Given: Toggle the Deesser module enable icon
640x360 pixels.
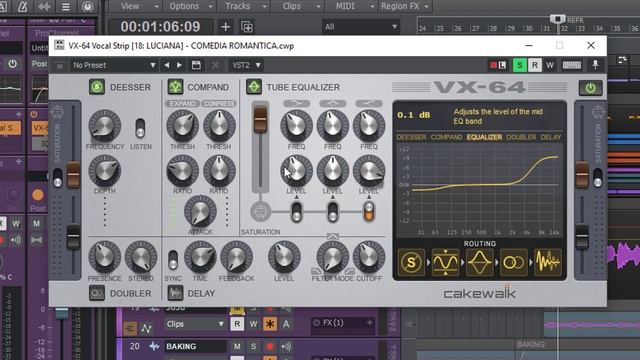Looking at the screenshot, I should (97, 87).
